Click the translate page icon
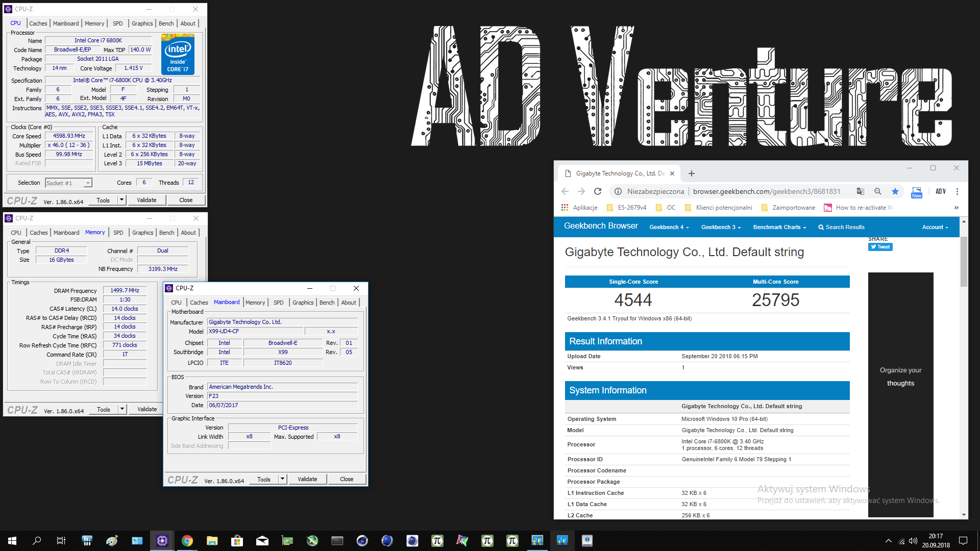Viewport: 980px width, 551px height. (861, 191)
